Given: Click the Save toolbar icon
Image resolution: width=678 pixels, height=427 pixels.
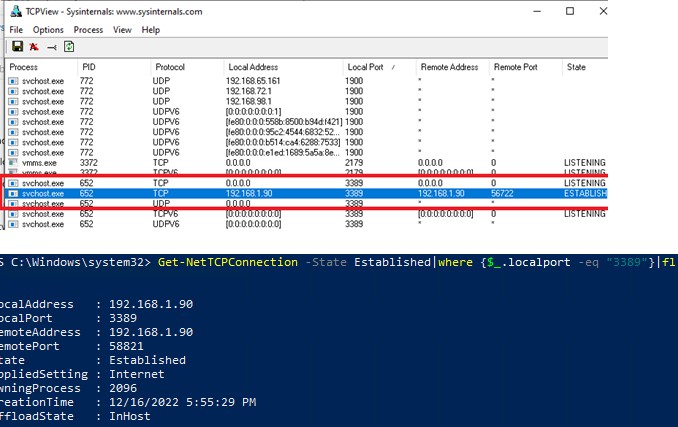Looking at the screenshot, I should tap(17, 46).
